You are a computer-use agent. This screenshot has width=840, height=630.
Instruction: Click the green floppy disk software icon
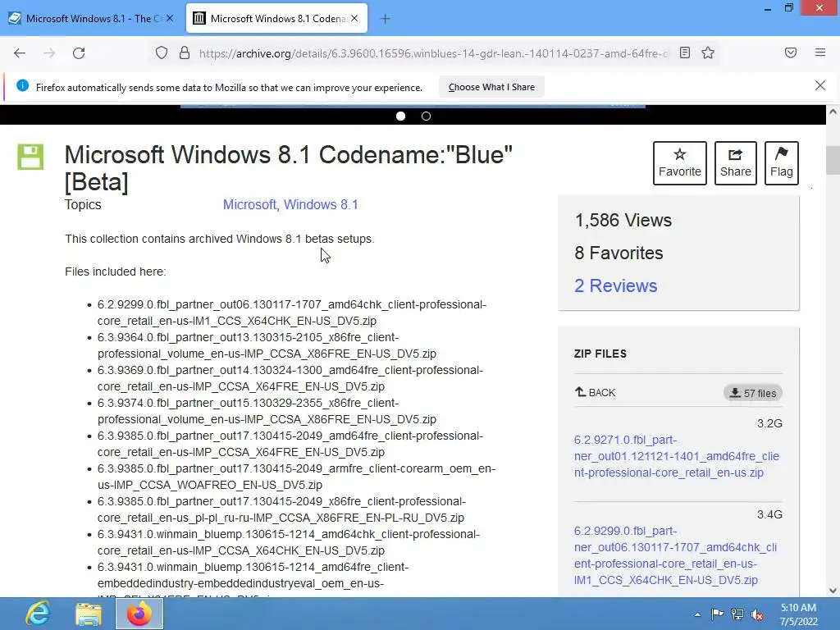click(x=30, y=157)
